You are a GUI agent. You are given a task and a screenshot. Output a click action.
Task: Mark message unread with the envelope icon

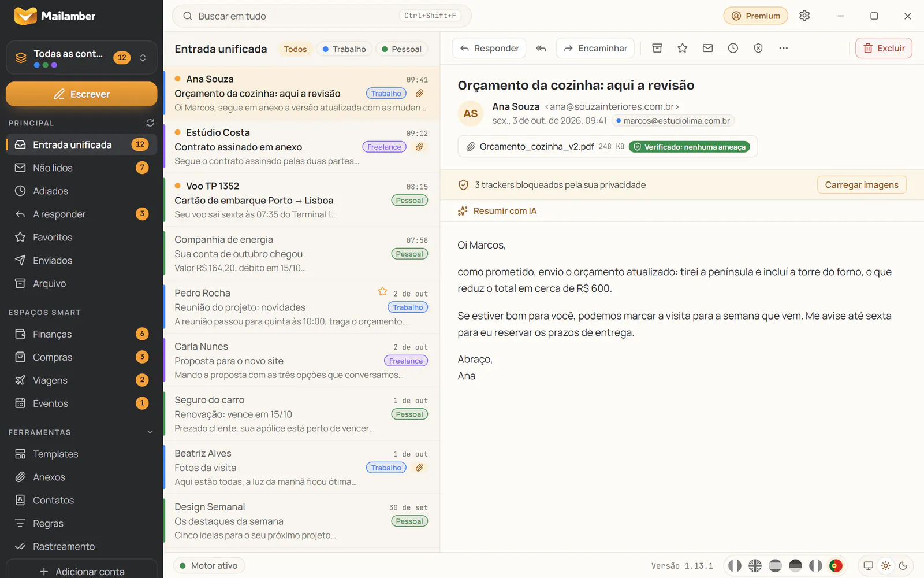708,49
